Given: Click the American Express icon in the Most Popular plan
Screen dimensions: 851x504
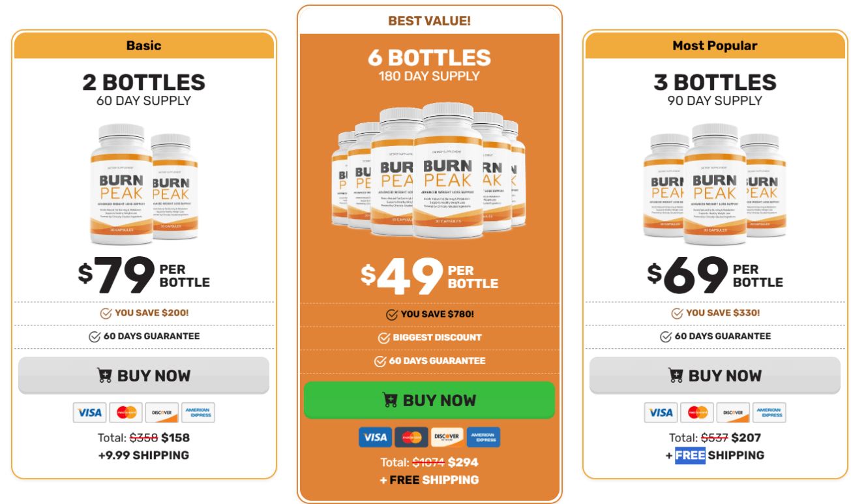Looking at the screenshot, I should 769,413.
